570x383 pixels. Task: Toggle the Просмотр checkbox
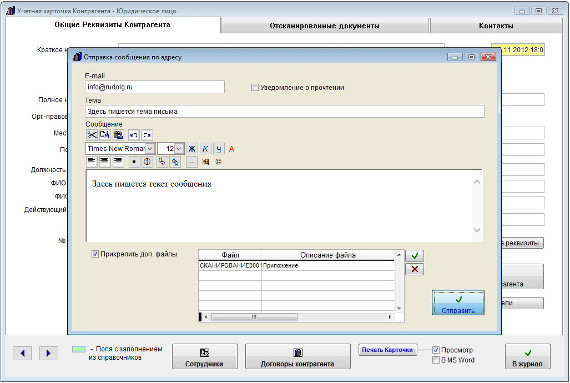click(x=435, y=350)
